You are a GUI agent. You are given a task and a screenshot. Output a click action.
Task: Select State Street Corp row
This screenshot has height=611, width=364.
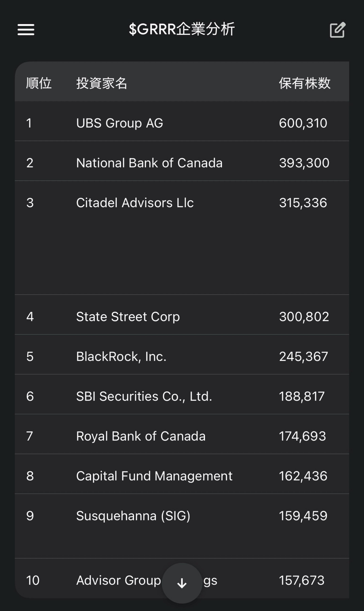[x=128, y=317]
